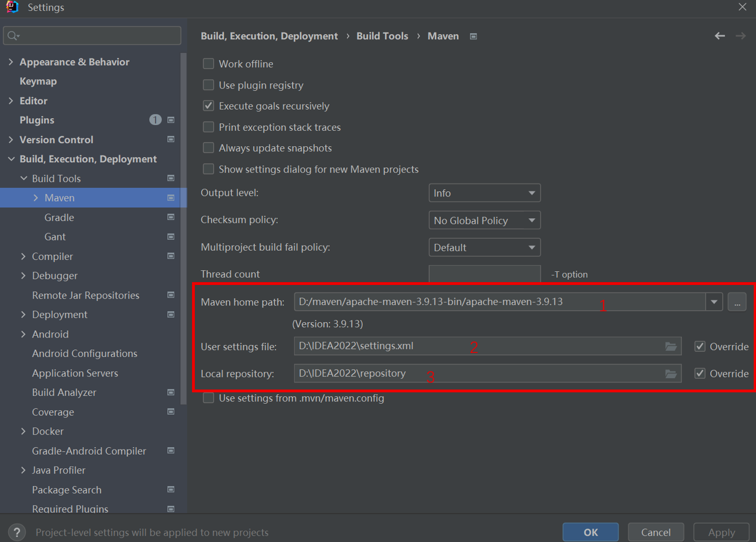
Task: Go forward with the right arrow
Action: (741, 36)
